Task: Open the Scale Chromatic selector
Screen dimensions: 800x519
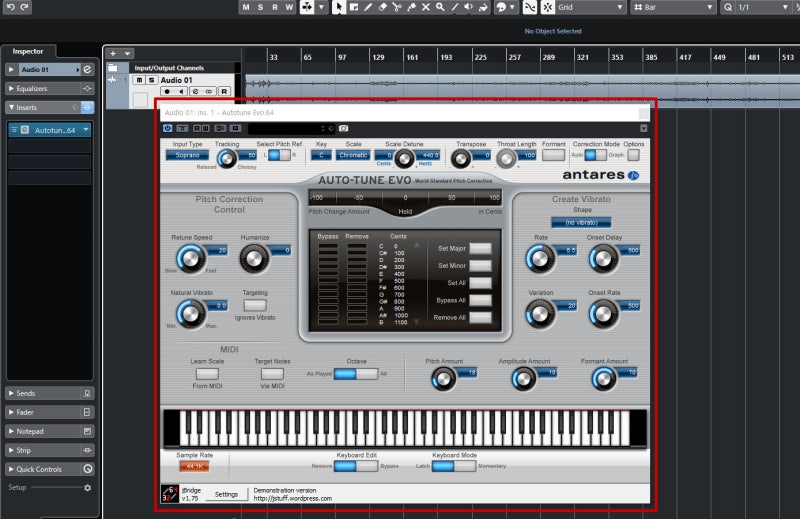Action: click(x=353, y=155)
